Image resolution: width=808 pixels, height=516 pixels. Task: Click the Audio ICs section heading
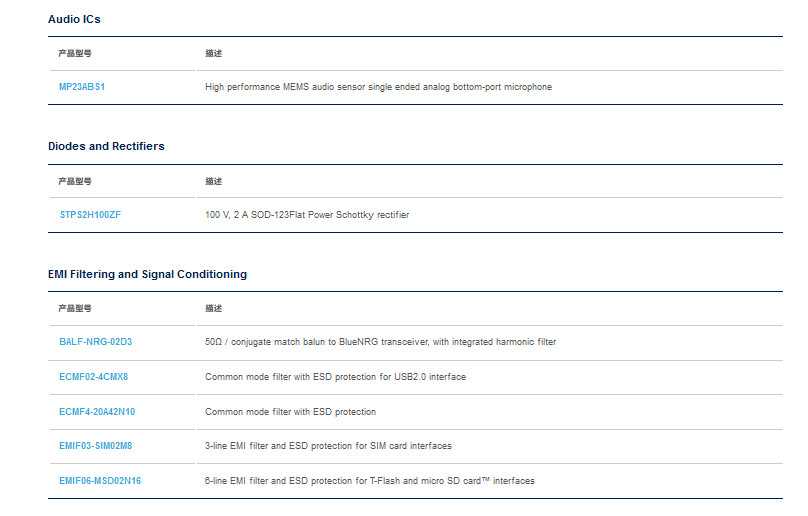(74, 19)
